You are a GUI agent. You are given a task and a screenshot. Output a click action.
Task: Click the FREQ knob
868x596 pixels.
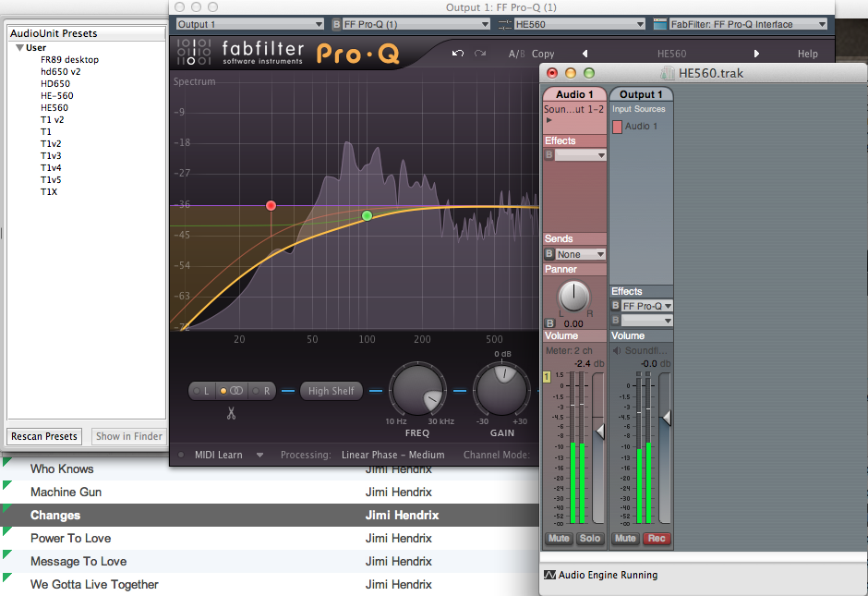click(x=416, y=390)
